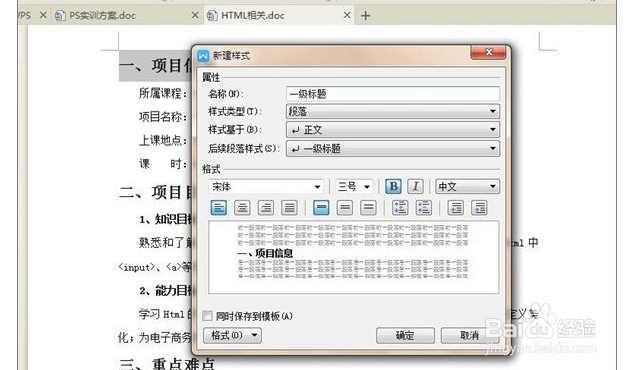Align paragraph left in the style dialog
The image size is (632, 370).
219,208
